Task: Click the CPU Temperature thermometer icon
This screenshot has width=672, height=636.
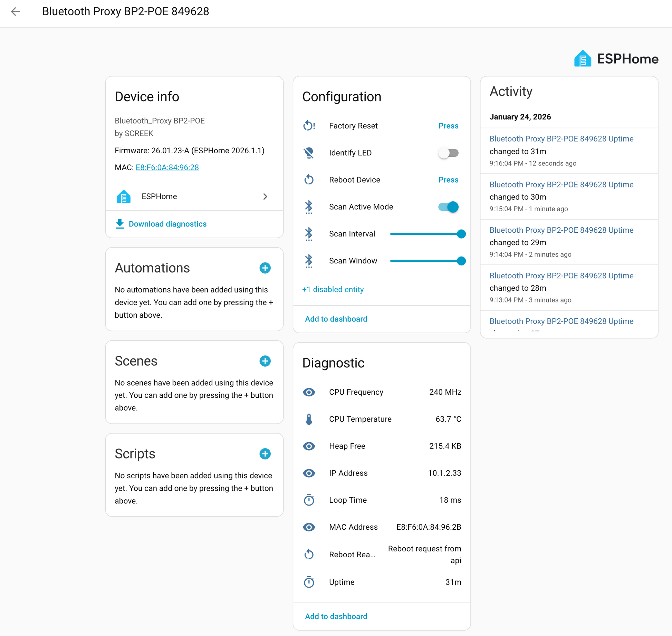Action: coord(309,419)
